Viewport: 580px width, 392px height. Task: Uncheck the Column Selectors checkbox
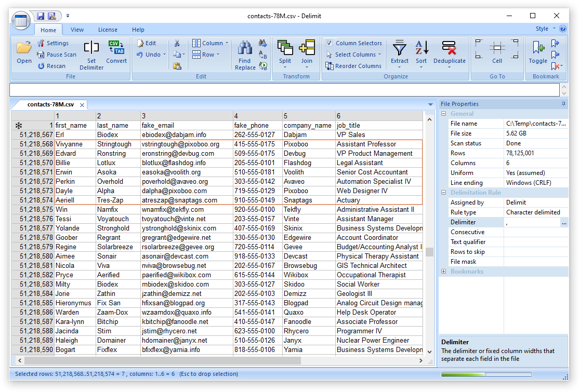[329, 43]
